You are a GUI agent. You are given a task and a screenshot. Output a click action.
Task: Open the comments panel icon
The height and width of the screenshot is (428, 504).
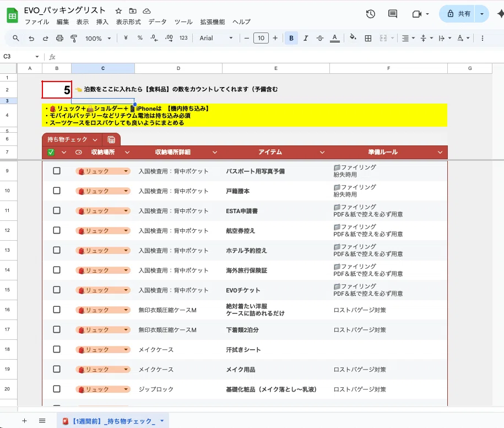pos(393,14)
